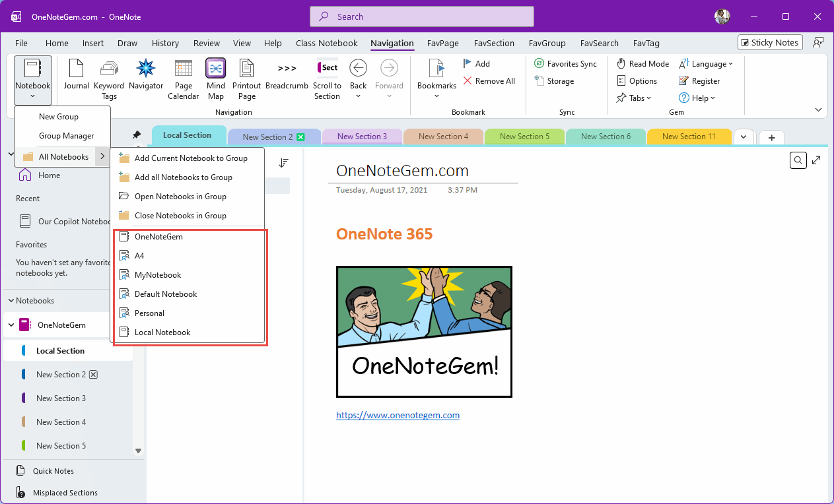Select Default Notebook from list
Image resolution: width=834 pixels, height=504 pixels.
tap(188, 294)
